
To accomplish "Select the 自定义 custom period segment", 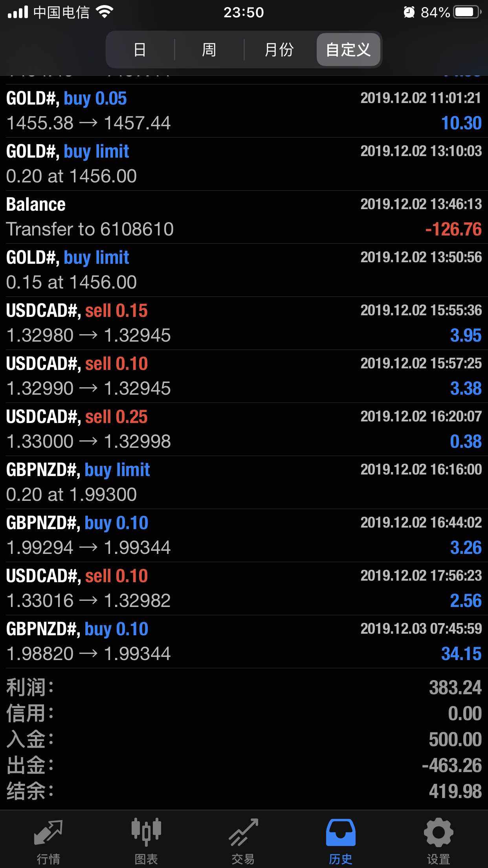I will [x=348, y=50].
